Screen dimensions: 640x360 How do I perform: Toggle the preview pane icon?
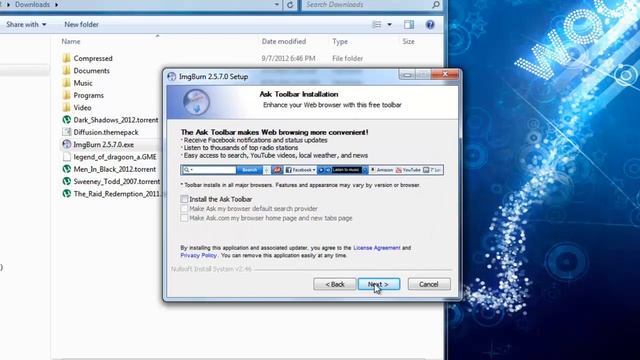[x=409, y=25]
